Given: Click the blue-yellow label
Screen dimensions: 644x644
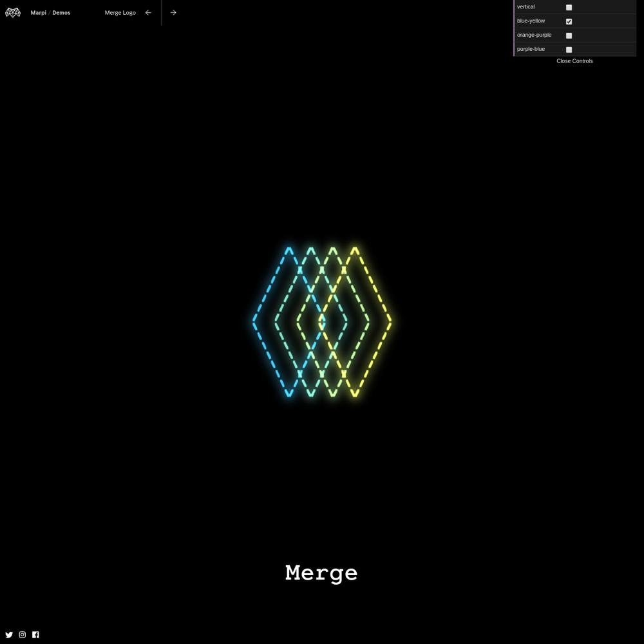Looking at the screenshot, I should pos(531,21).
